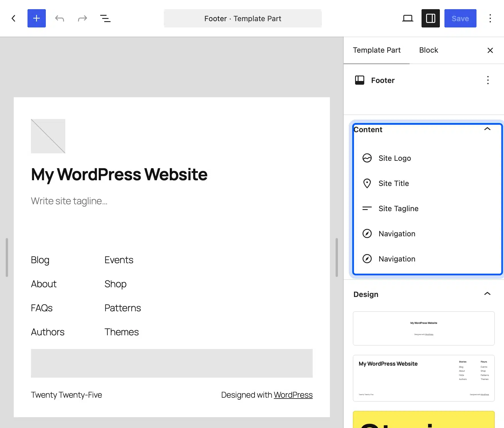
Task: Open the Footer actions kebab menu
Action: pos(488,80)
